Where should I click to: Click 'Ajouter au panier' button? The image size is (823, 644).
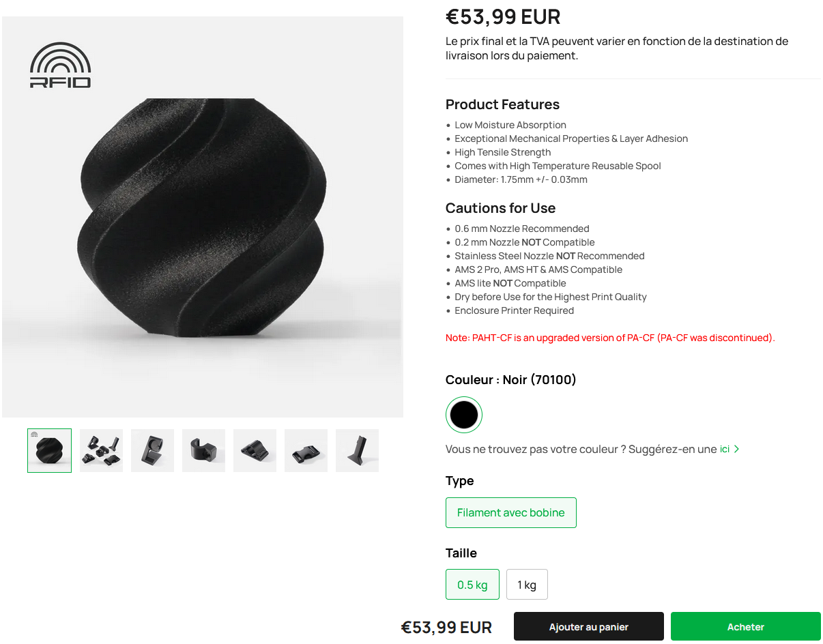click(588, 626)
